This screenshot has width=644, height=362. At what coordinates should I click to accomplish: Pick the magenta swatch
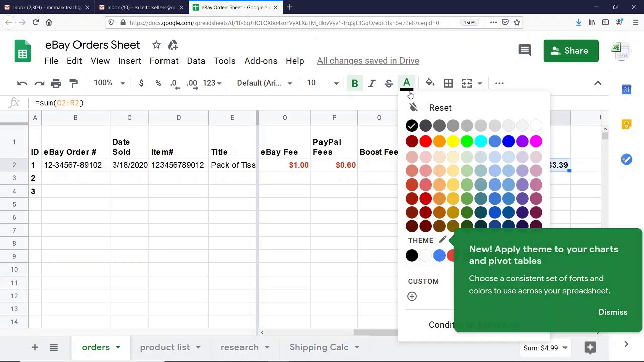pyautogui.click(x=536, y=142)
